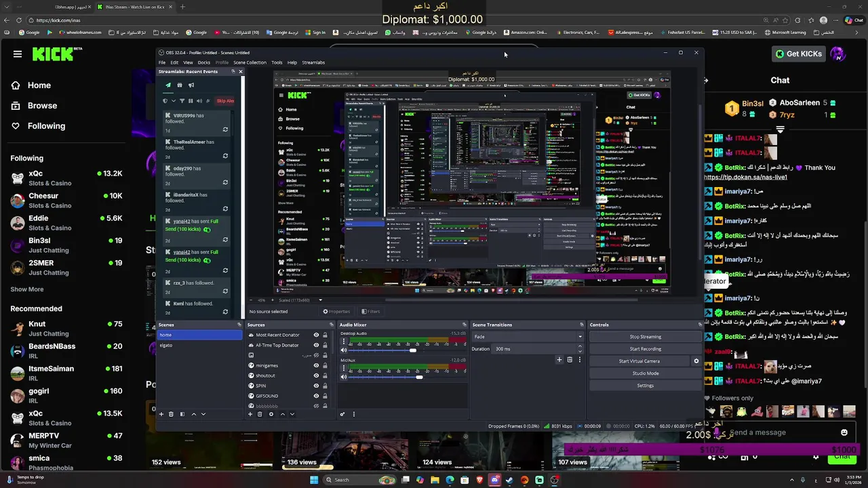The image size is (868, 488).
Task: Open emoji picker in Kick chat box
Action: coord(844,432)
